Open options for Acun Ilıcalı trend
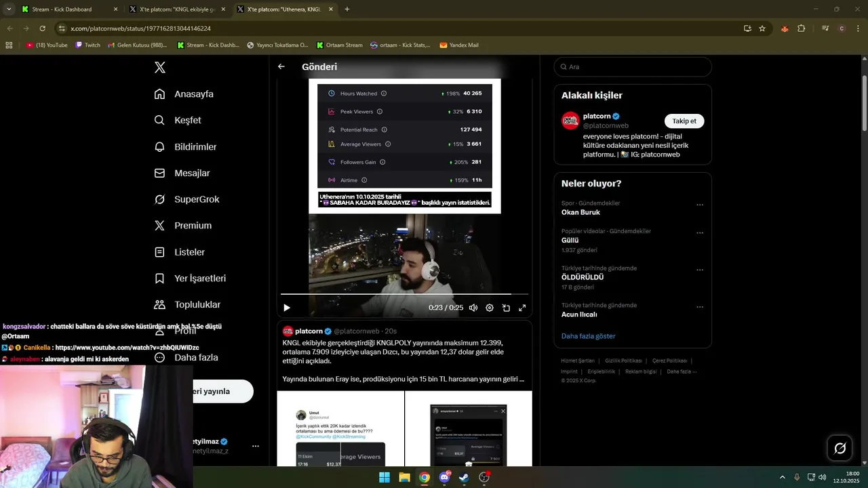This screenshot has height=488, width=868. point(700,307)
